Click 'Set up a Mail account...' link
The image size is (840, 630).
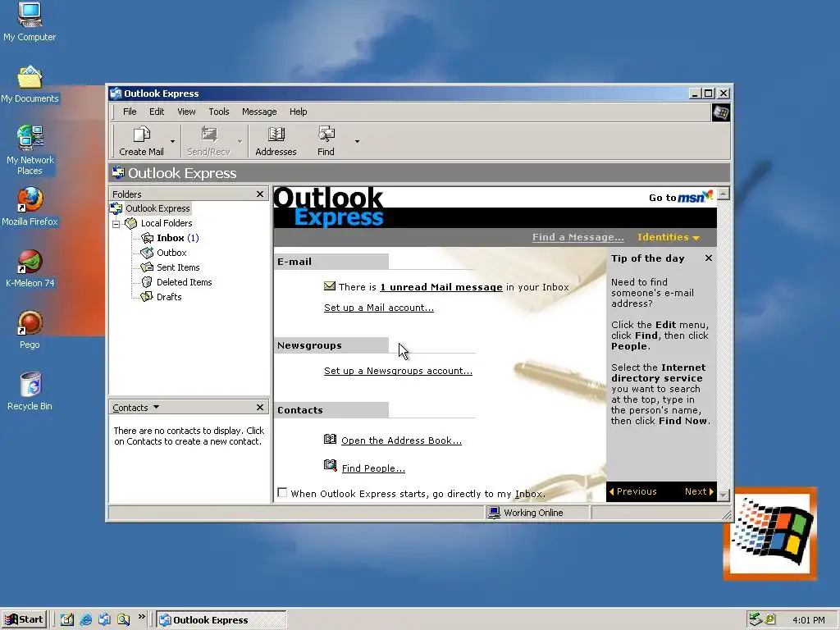(379, 308)
